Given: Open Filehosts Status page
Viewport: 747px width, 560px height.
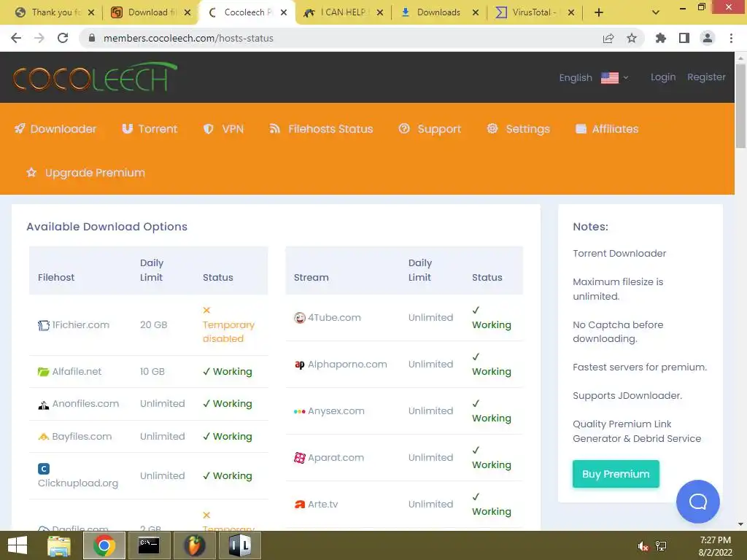Looking at the screenshot, I should pyautogui.click(x=321, y=129).
